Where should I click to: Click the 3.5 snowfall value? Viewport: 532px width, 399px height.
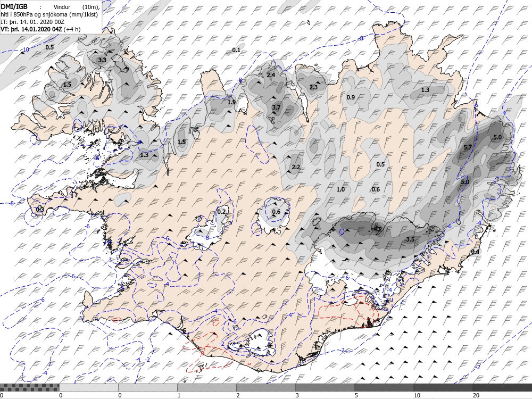pos(410,239)
